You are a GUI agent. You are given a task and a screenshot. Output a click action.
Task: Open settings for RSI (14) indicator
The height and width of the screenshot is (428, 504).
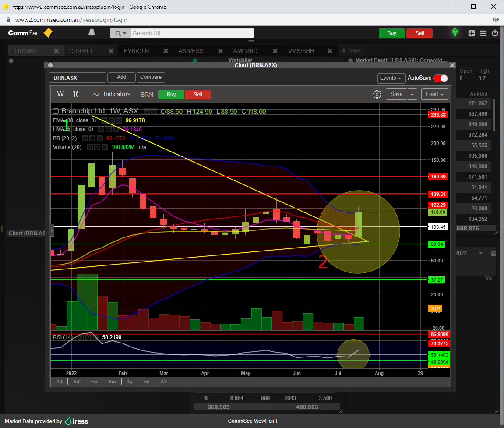[x=88, y=337]
